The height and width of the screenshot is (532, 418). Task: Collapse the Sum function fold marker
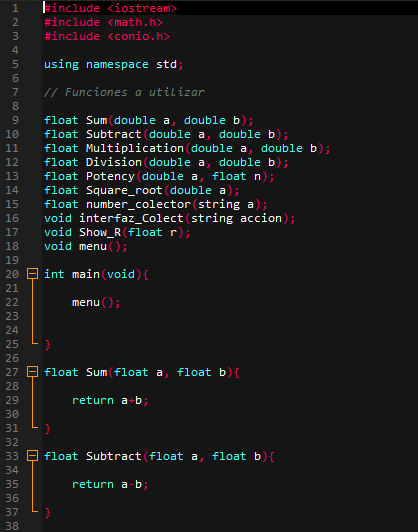click(x=32, y=372)
